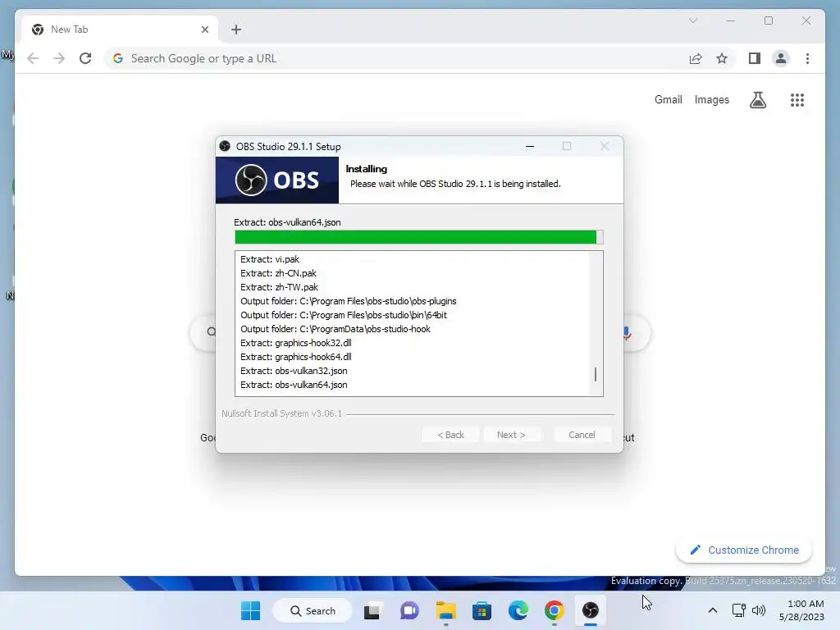Click Google voice search microphone
The height and width of the screenshot is (630, 840).
pos(628,333)
